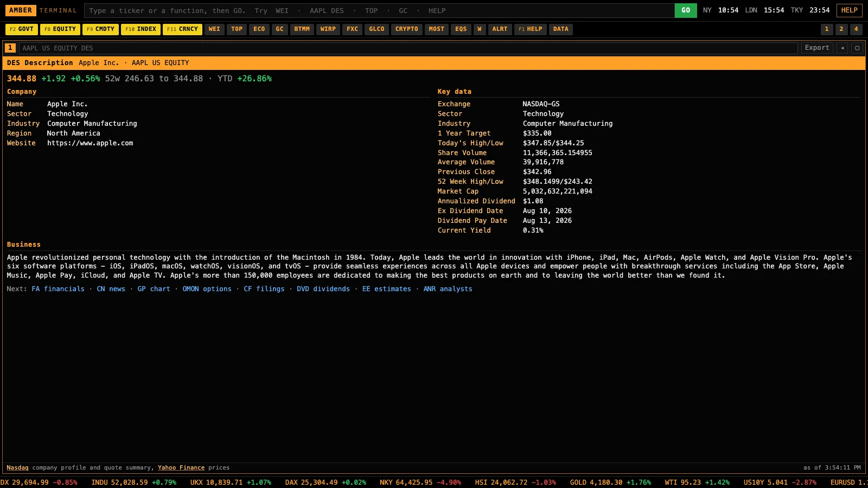Launch the FXC function

353,29
